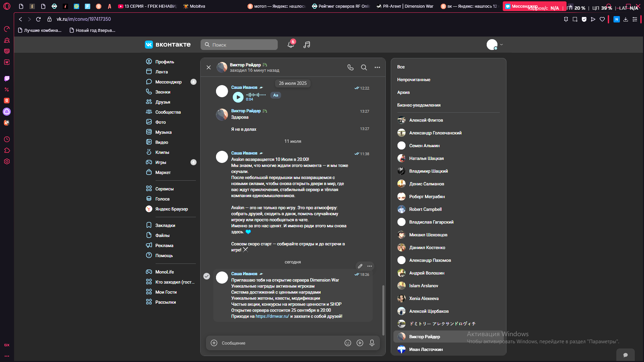Play Саша Иванов's voice message
644x362 pixels.
pyautogui.click(x=238, y=97)
